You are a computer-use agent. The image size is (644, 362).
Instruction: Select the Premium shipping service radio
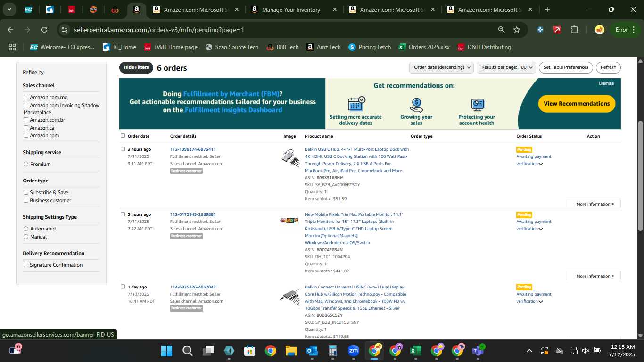click(26, 164)
